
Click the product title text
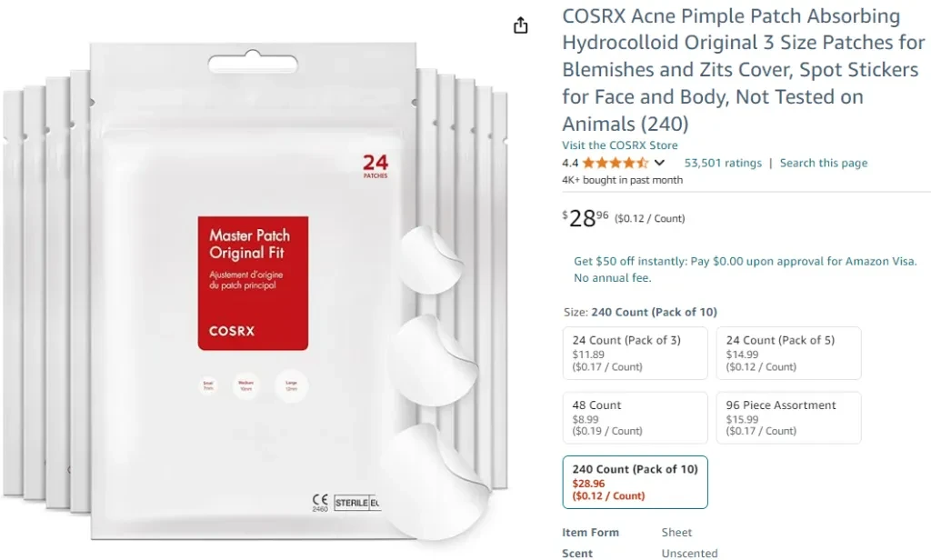tap(744, 69)
